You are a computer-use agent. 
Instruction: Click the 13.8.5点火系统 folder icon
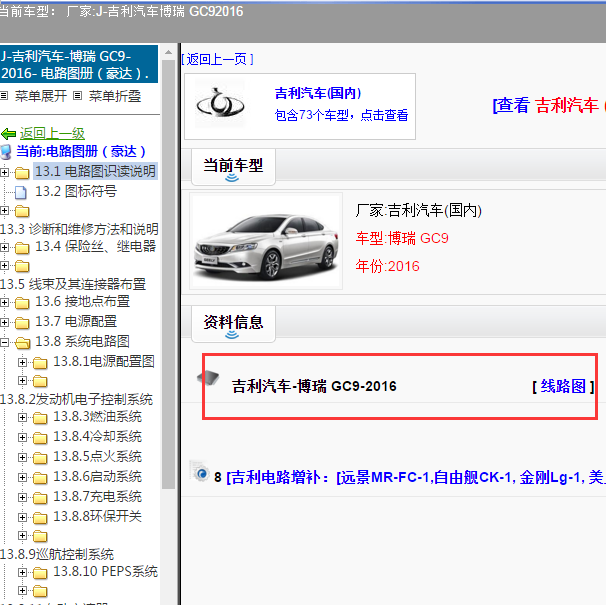pyautogui.click(x=40, y=458)
